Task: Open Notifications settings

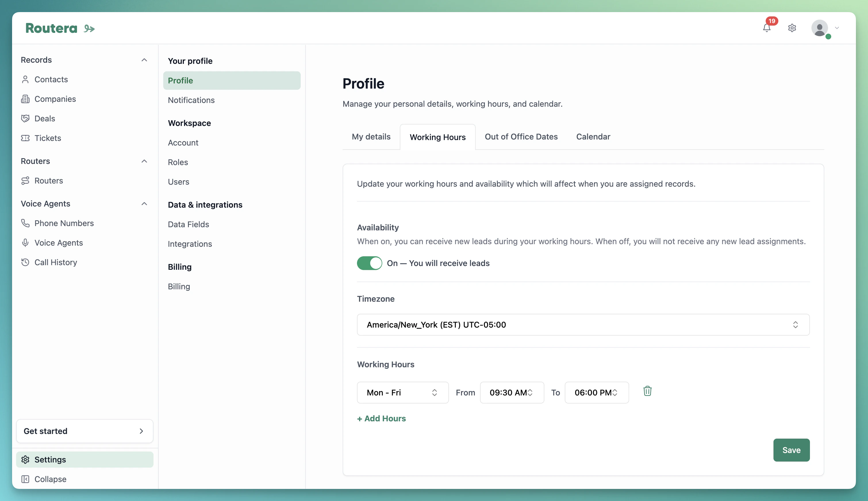Action: pos(191,100)
